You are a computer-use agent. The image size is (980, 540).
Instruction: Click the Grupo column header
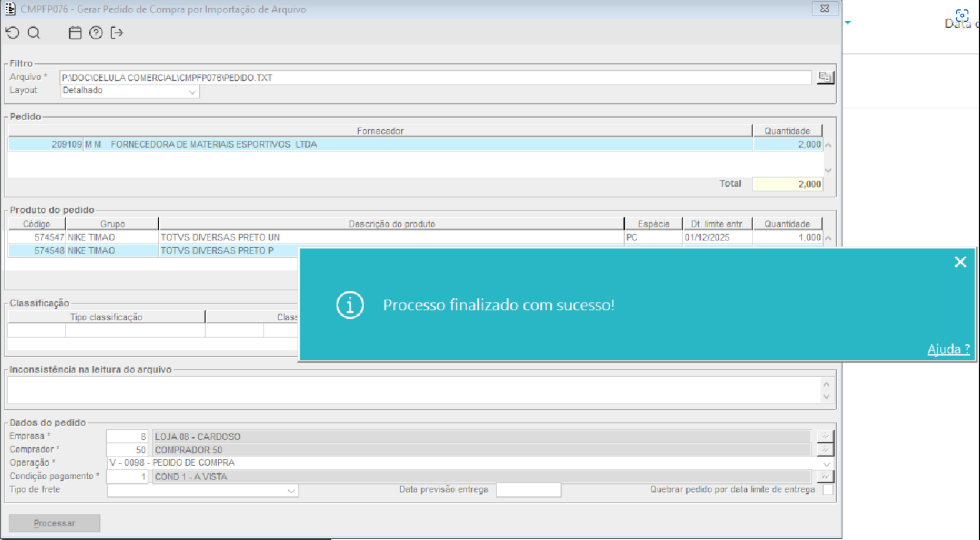point(112,224)
